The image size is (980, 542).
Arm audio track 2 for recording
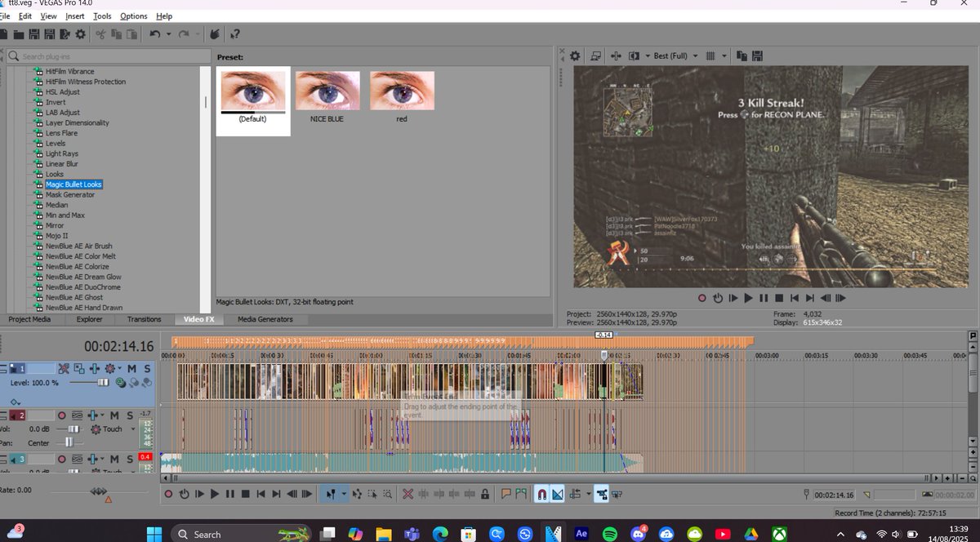pyautogui.click(x=62, y=415)
